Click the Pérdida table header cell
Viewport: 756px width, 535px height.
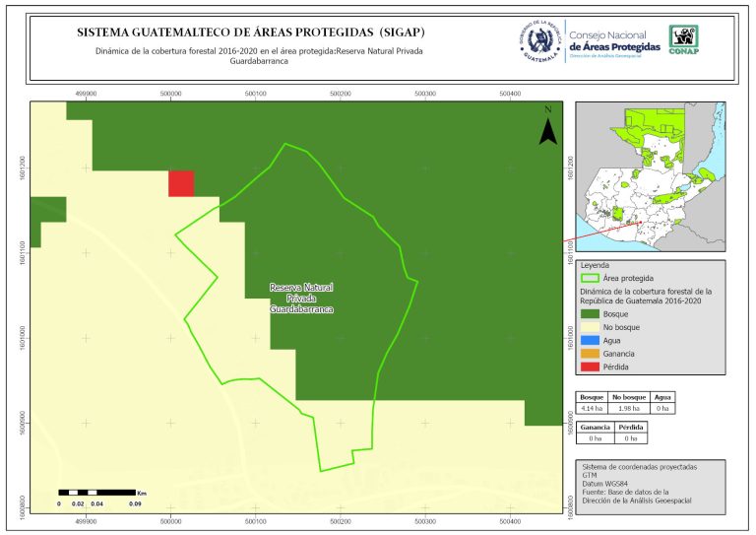pos(631,427)
